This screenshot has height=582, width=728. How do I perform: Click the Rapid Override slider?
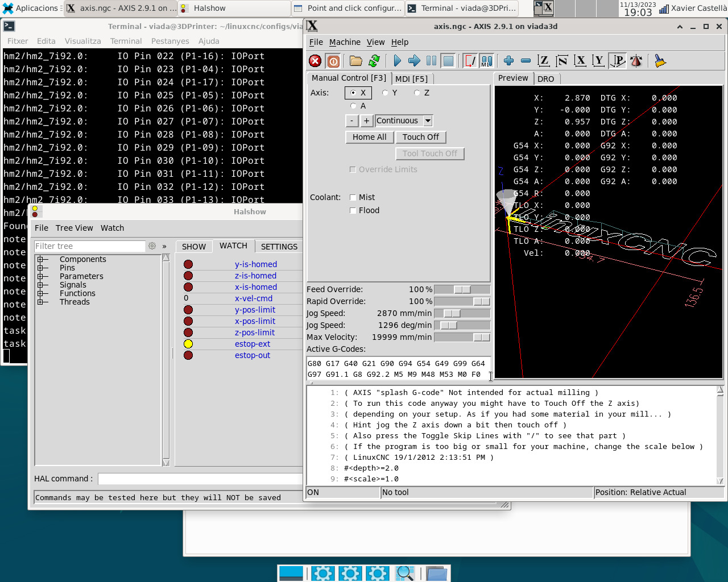462,301
